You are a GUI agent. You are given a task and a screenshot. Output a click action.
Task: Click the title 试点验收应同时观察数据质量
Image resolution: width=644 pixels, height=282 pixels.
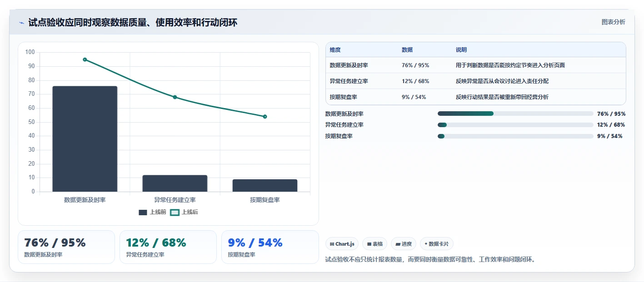[133, 23]
